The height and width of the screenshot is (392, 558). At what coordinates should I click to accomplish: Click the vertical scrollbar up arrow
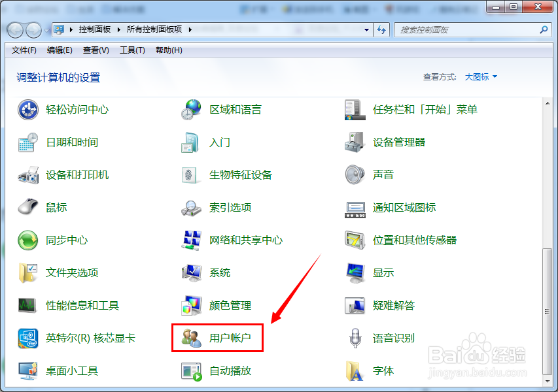pos(548,103)
